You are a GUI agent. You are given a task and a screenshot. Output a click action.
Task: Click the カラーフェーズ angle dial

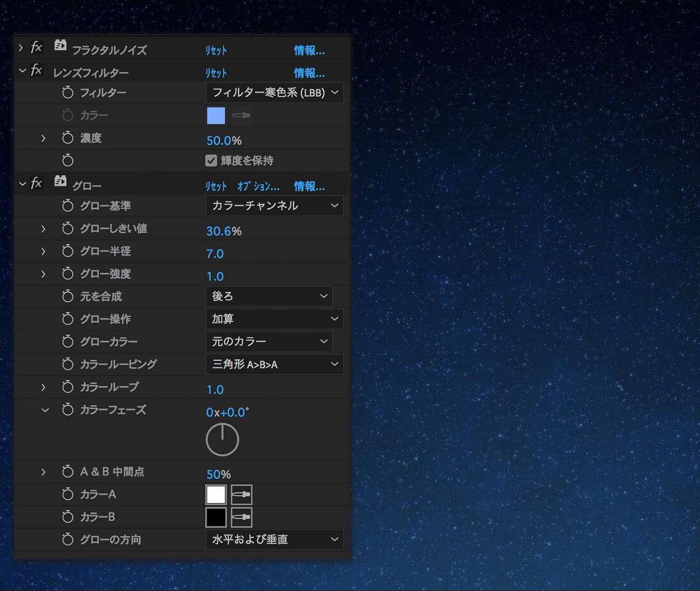click(x=223, y=439)
